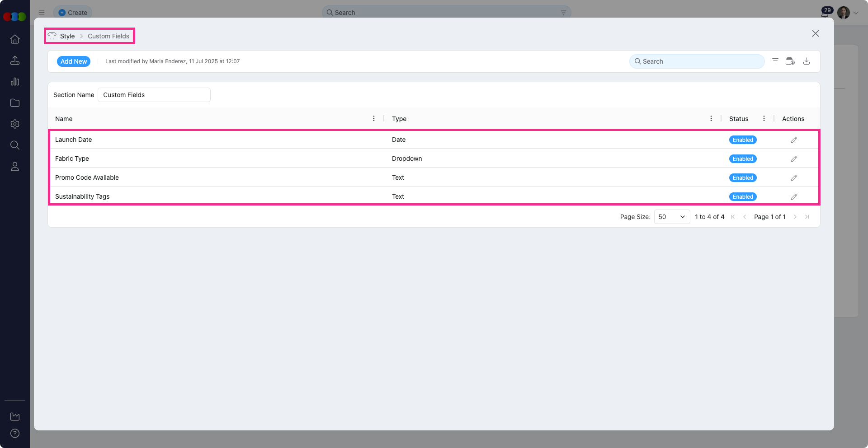
Task: Click Enabled status badge for Promo Code Available
Action: point(743,178)
